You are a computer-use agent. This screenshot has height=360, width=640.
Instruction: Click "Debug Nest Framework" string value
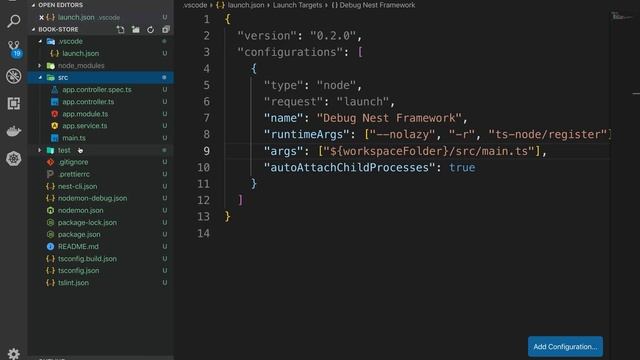tap(389, 118)
